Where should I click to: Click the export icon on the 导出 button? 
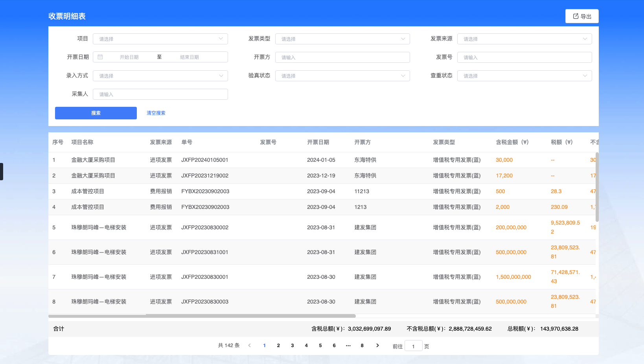coord(575,16)
